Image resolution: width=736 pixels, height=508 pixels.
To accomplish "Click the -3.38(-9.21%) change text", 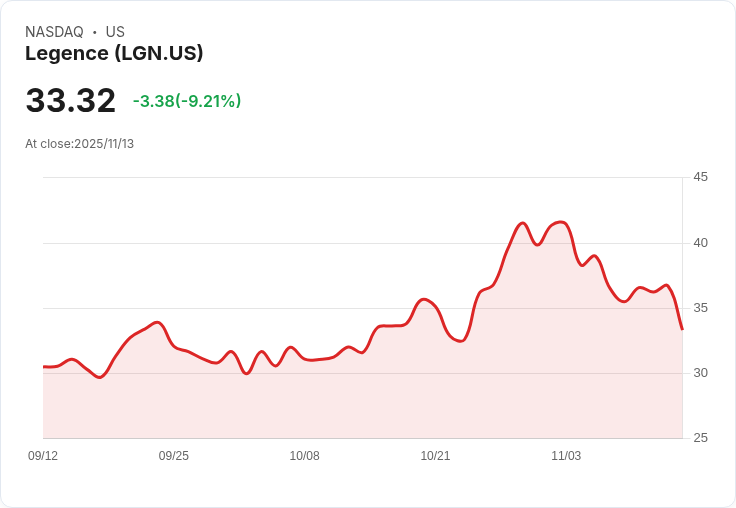I will [187, 101].
